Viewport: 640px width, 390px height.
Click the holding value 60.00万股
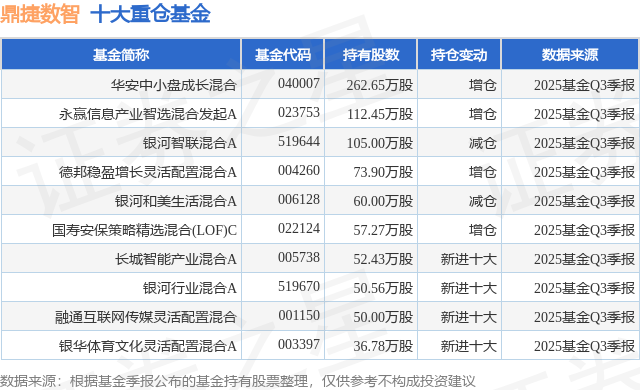pyautogui.click(x=383, y=201)
